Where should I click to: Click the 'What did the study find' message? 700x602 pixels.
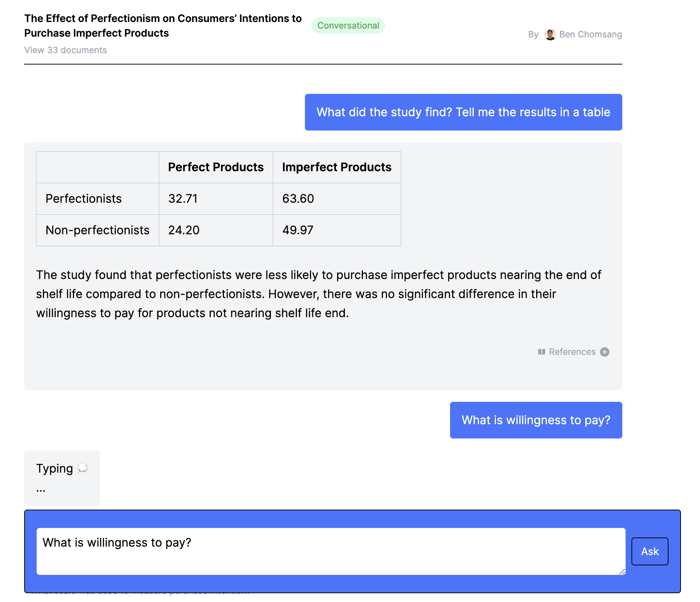[x=464, y=112]
